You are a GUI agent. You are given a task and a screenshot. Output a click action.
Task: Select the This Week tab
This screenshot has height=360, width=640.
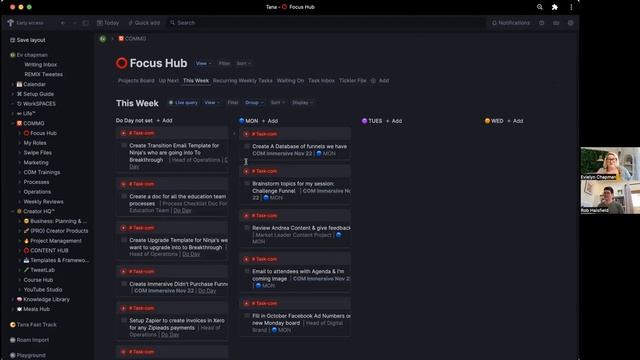[x=196, y=81]
